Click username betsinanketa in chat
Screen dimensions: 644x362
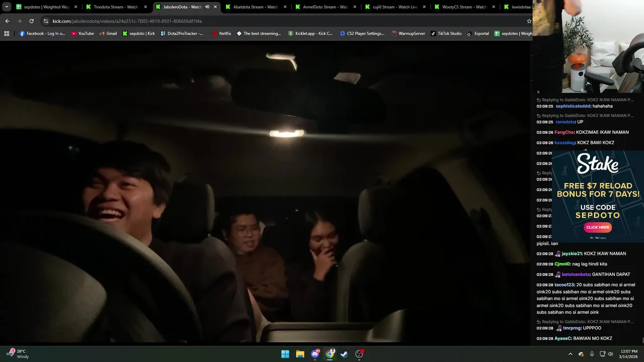(x=576, y=275)
